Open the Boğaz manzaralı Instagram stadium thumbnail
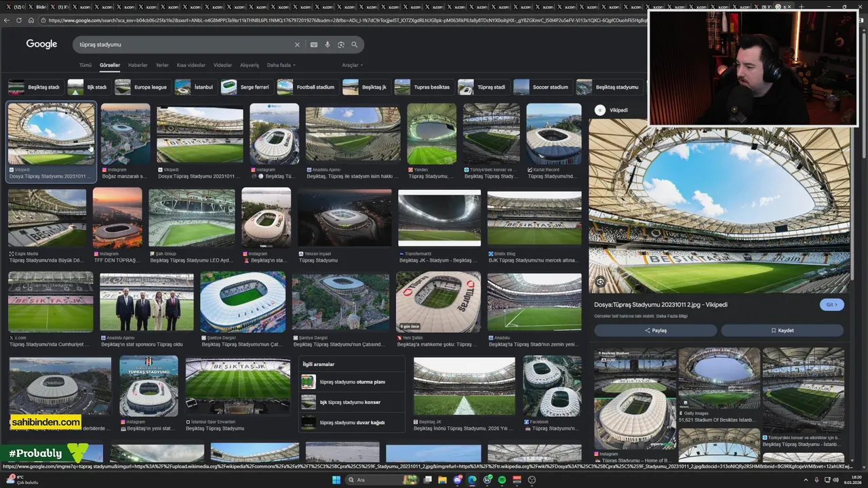 point(125,134)
